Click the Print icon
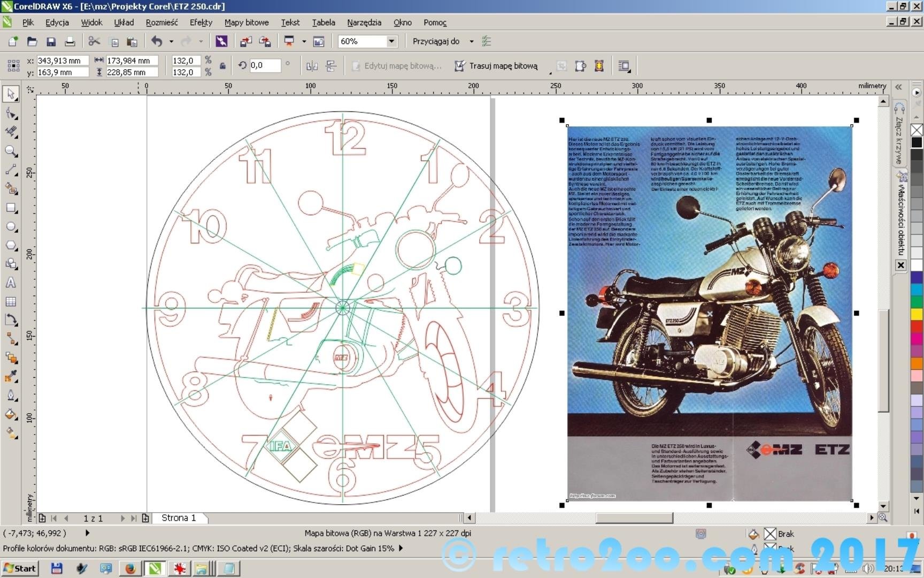Image resolution: width=924 pixels, height=578 pixels. (x=70, y=42)
